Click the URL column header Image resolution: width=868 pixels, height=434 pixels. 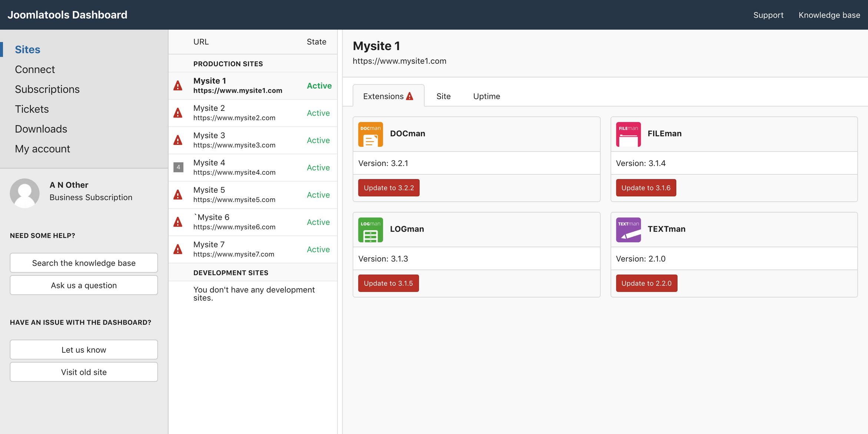[201, 42]
